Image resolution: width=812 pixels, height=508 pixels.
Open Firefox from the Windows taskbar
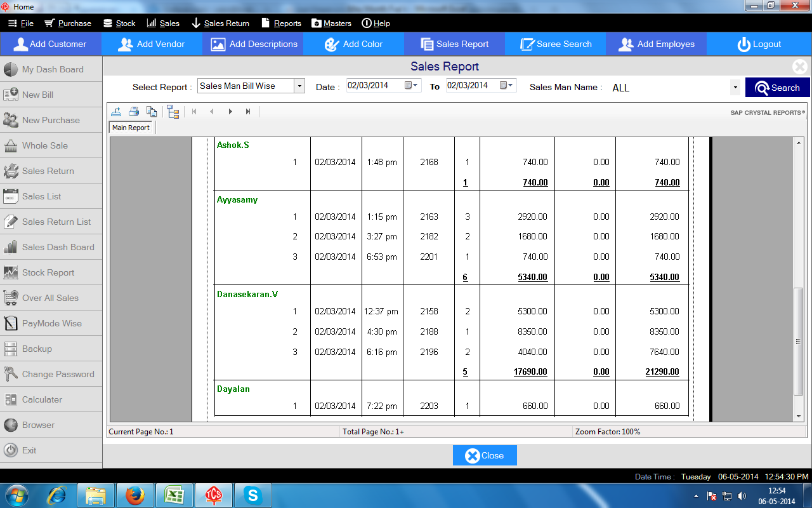tap(134, 495)
